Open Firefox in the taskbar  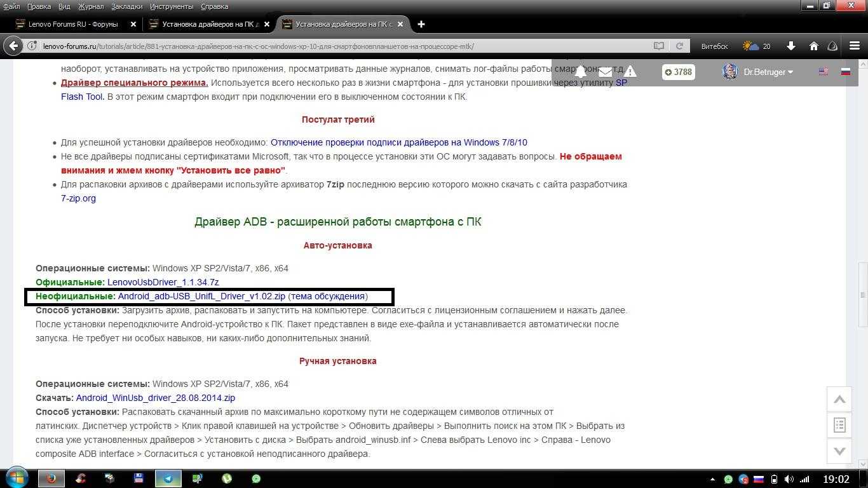coord(51,478)
